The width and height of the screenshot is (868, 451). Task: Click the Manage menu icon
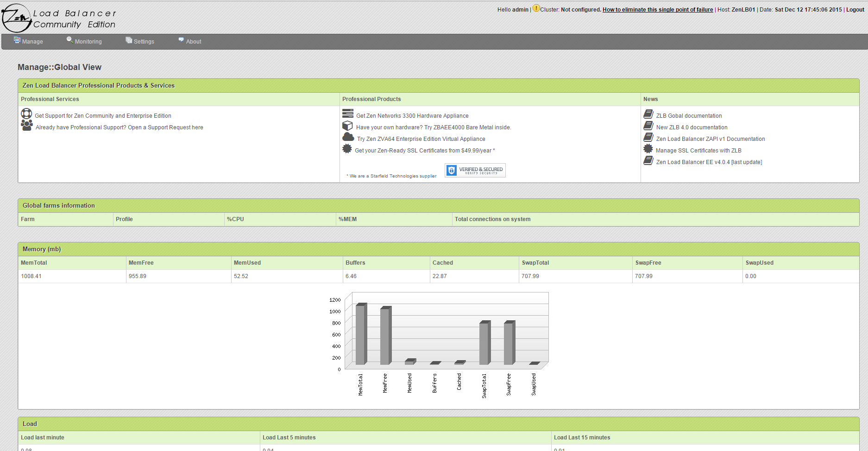click(x=17, y=40)
